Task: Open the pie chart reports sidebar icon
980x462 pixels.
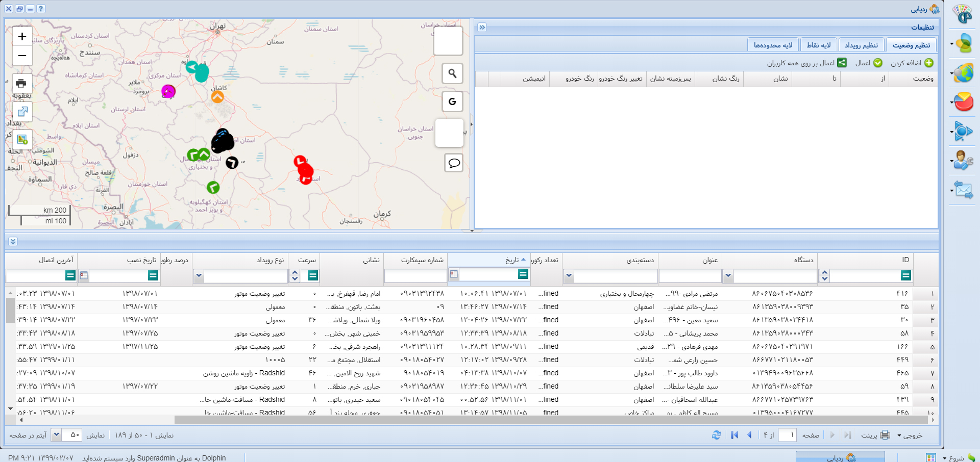Action: point(964,101)
